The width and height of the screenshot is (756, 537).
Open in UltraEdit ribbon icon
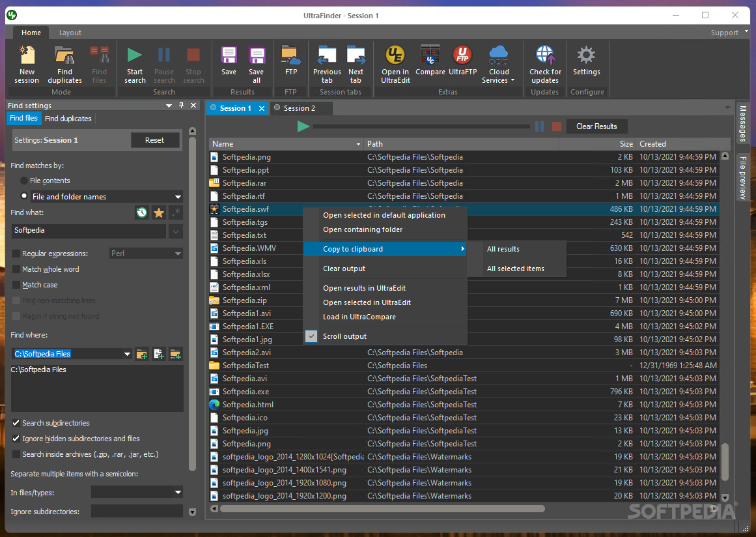coord(395,65)
